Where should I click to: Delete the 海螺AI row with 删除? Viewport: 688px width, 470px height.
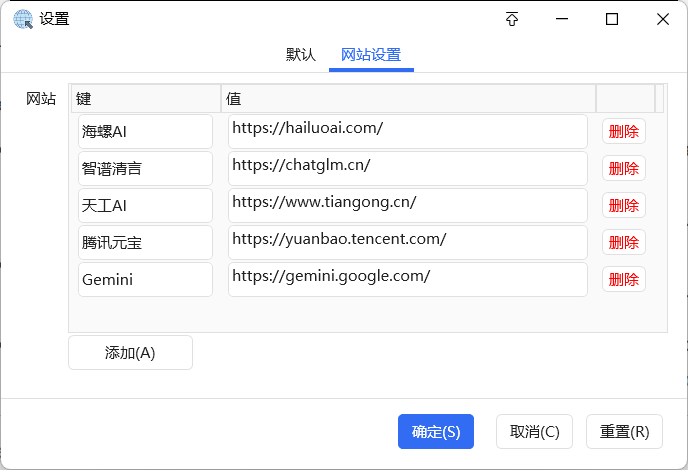tap(624, 131)
